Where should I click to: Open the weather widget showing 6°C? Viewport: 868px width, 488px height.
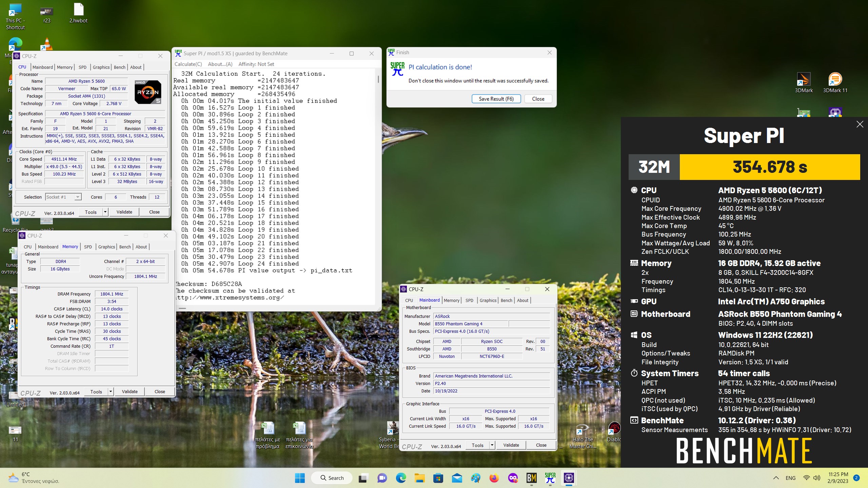[x=33, y=478]
